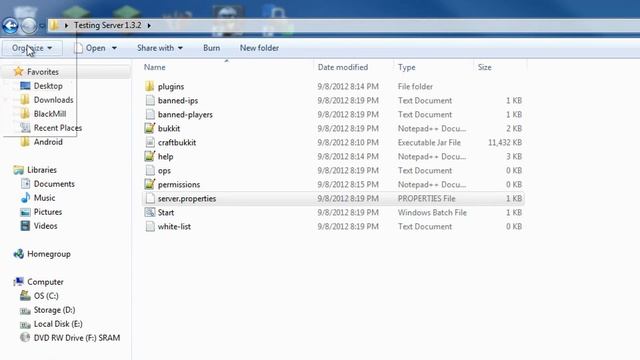This screenshot has width=640, height=360.
Task: Create a New folder
Action: [x=259, y=48]
